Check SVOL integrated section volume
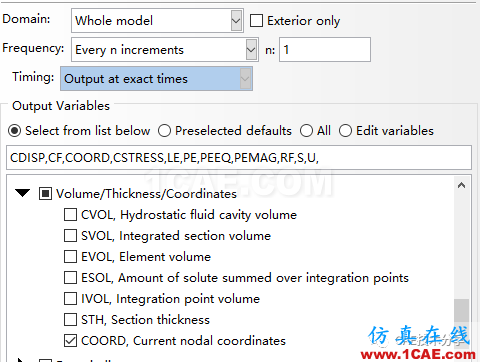Viewport: 480px width, 362px height. coord(70,236)
